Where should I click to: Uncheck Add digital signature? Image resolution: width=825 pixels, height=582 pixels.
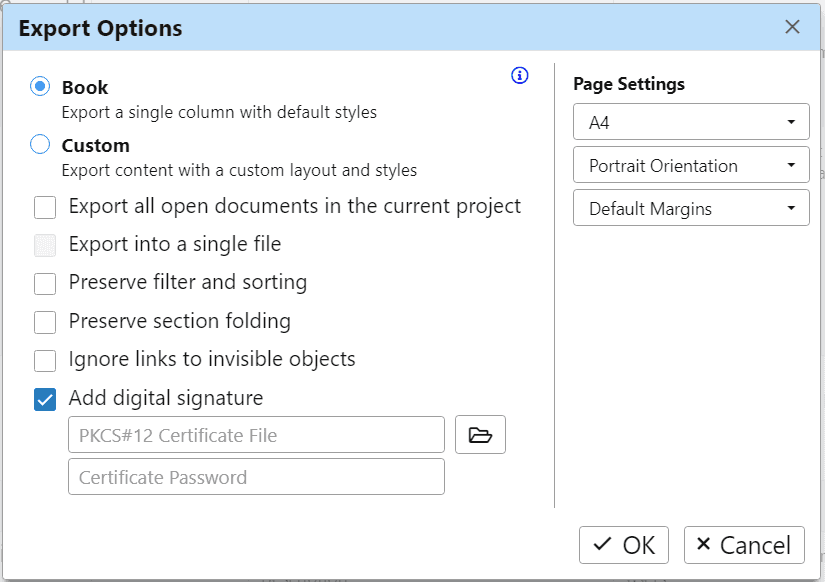(45, 399)
